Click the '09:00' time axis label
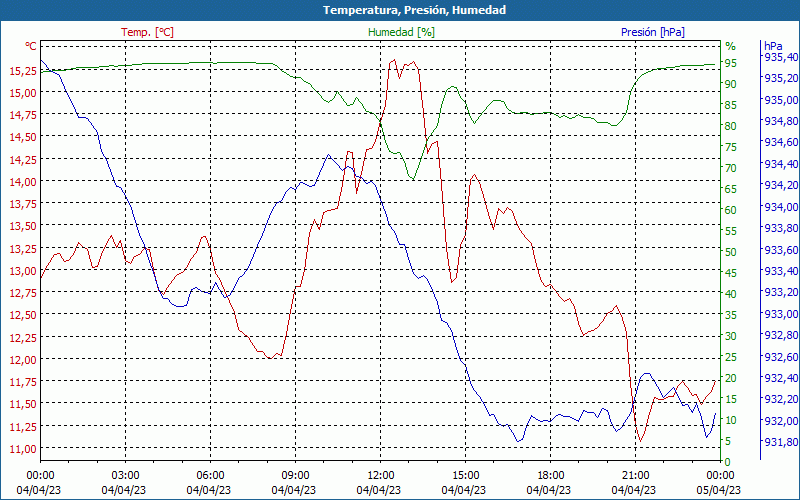800x500 pixels. click(295, 476)
